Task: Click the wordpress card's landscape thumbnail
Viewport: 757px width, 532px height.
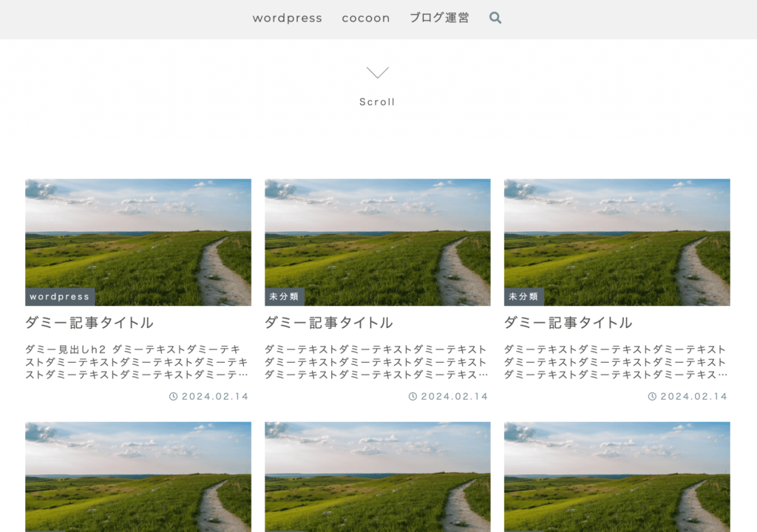Action: click(x=138, y=242)
